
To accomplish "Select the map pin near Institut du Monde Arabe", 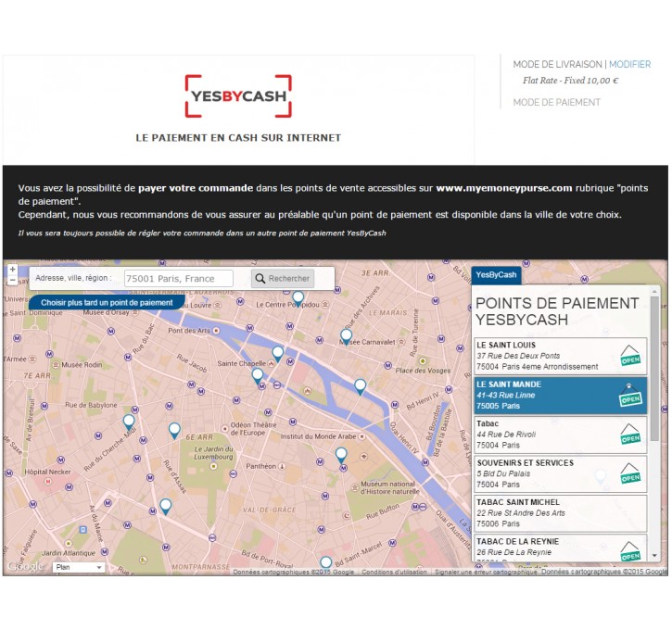I will pos(341,455).
